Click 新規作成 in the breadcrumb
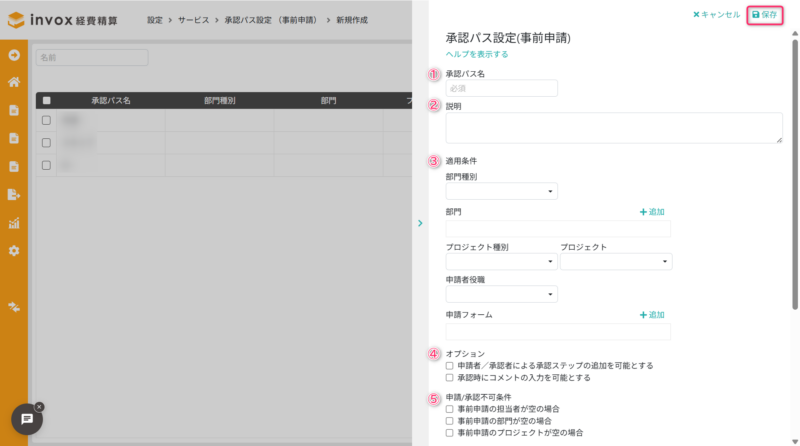This screenshot has height=446, width=800. 352,20
